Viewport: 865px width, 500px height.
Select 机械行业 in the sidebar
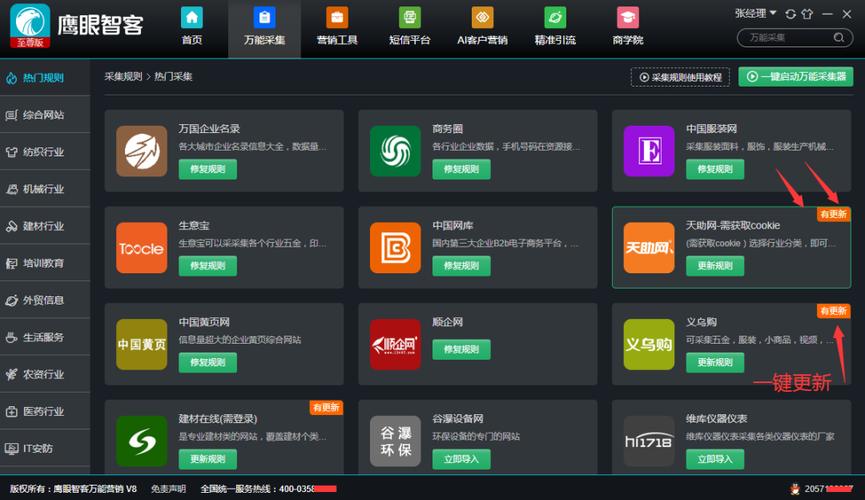[x=45, y=189]
